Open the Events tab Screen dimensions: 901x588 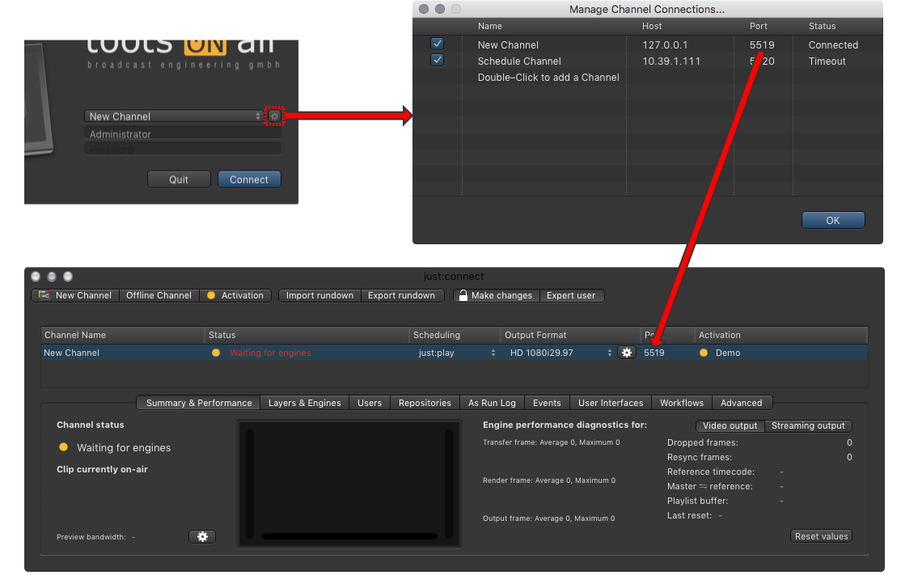click(547, 403)
